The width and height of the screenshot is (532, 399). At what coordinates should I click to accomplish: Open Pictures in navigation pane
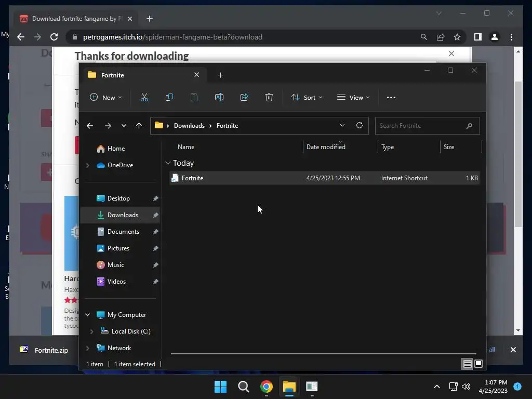click(x=118, y=248)
